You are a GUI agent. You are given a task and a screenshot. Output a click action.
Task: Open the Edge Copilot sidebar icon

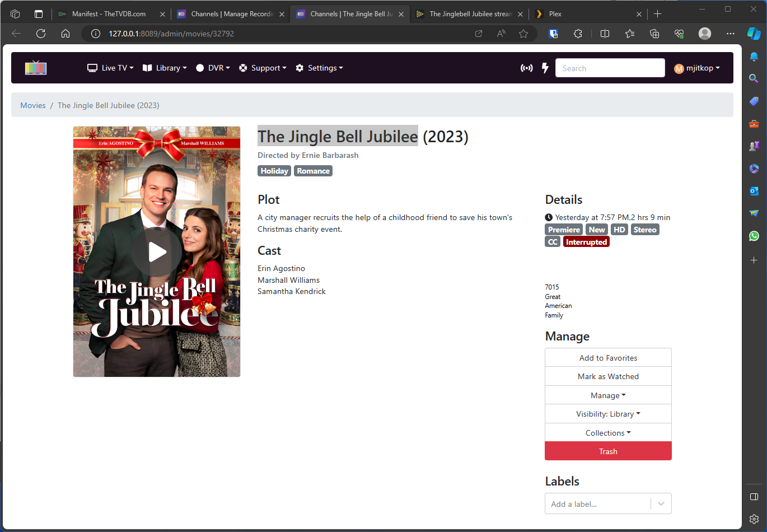[754, 34]
